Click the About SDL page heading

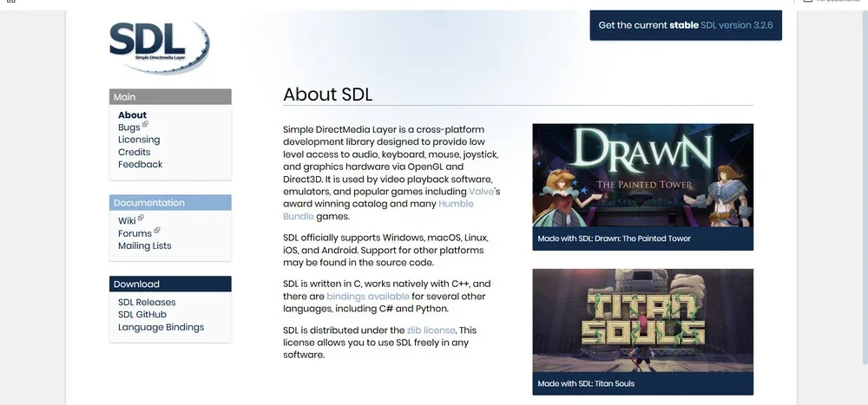(328, 94)
